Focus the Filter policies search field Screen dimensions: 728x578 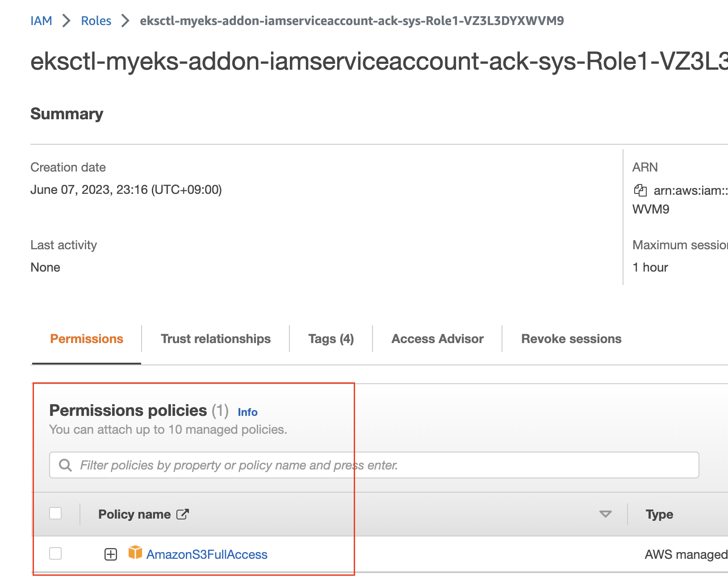pyautogui.click(x=374, y=465)
